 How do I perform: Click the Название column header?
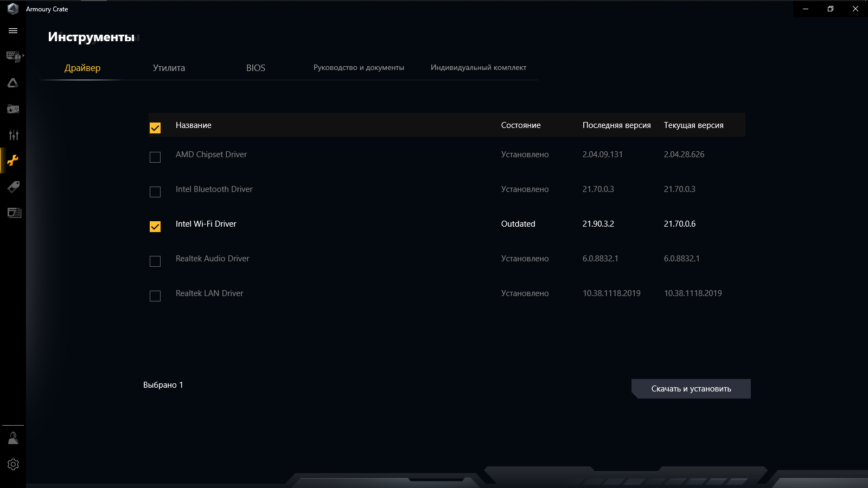[x=194, y=125]
